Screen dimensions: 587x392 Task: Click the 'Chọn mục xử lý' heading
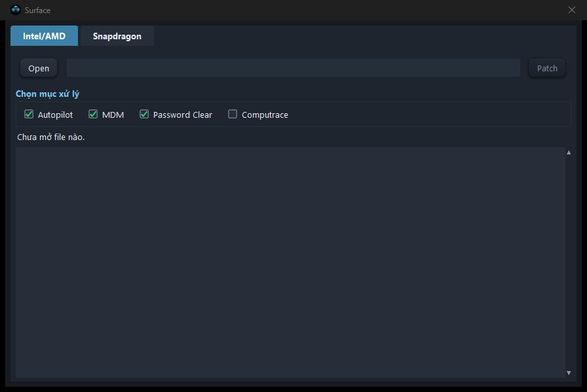(48, 94)
